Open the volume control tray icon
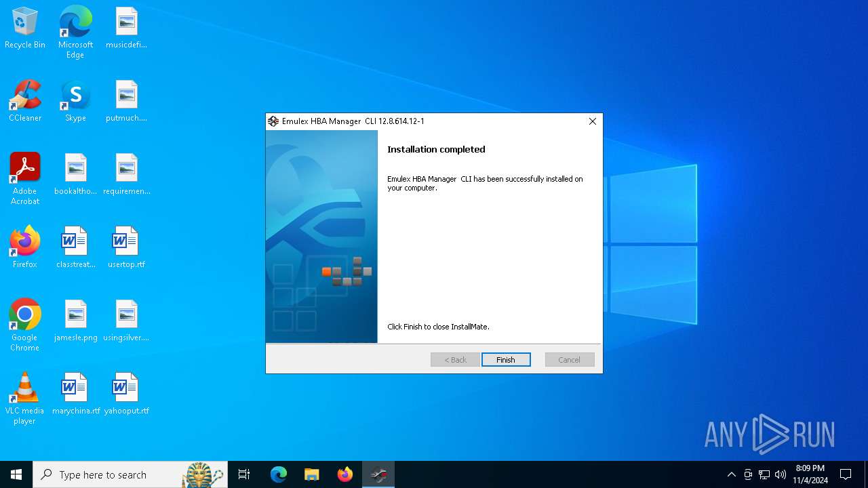Image resolution: width=868 pixels, height=488 pixels. point(781,474)
